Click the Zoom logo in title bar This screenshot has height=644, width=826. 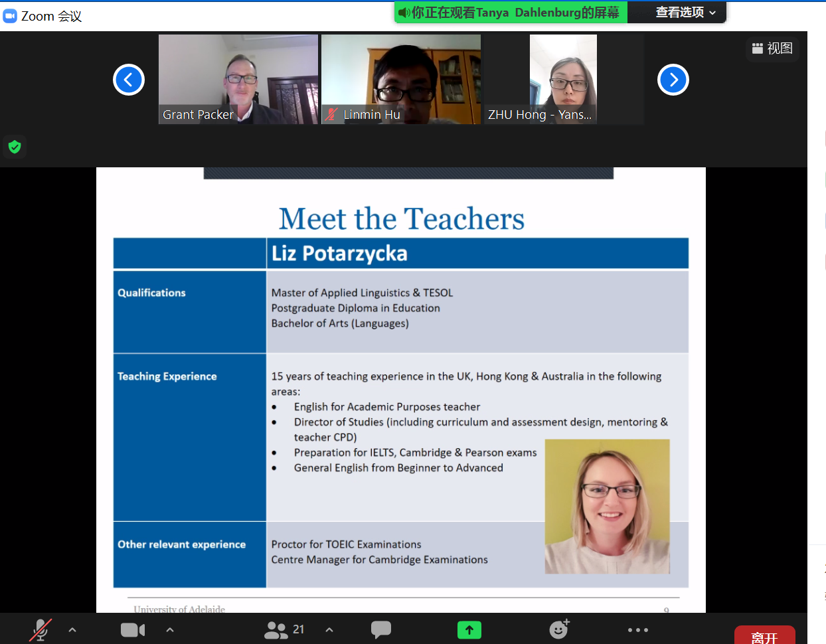click(x=10, y=16)
